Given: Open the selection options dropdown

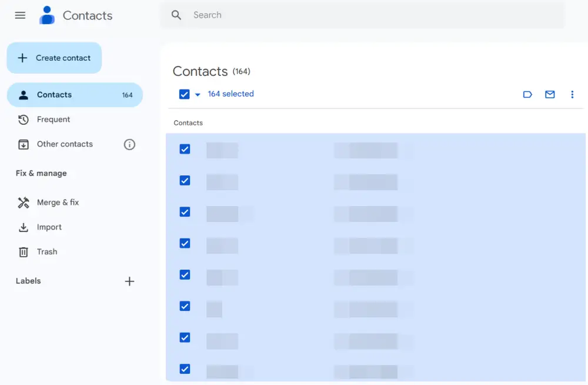Looking at the screenshot, I should [197, 94].
